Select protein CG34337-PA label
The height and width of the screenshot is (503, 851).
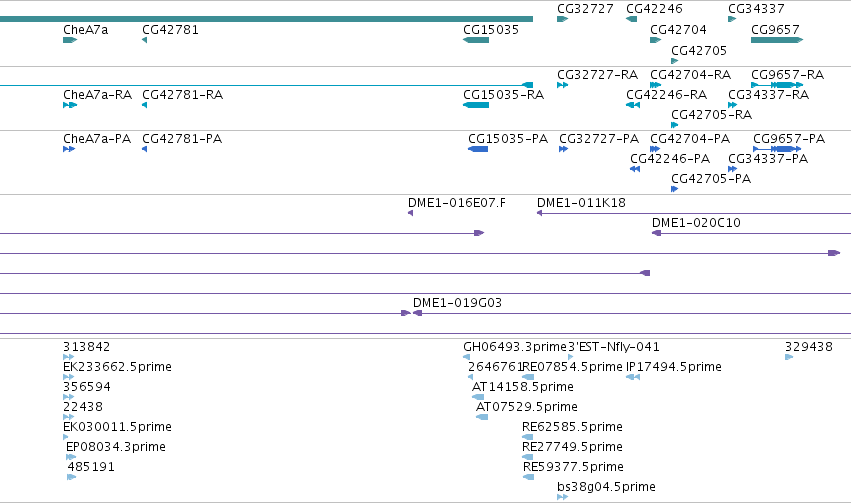click(x=767, y=159)
